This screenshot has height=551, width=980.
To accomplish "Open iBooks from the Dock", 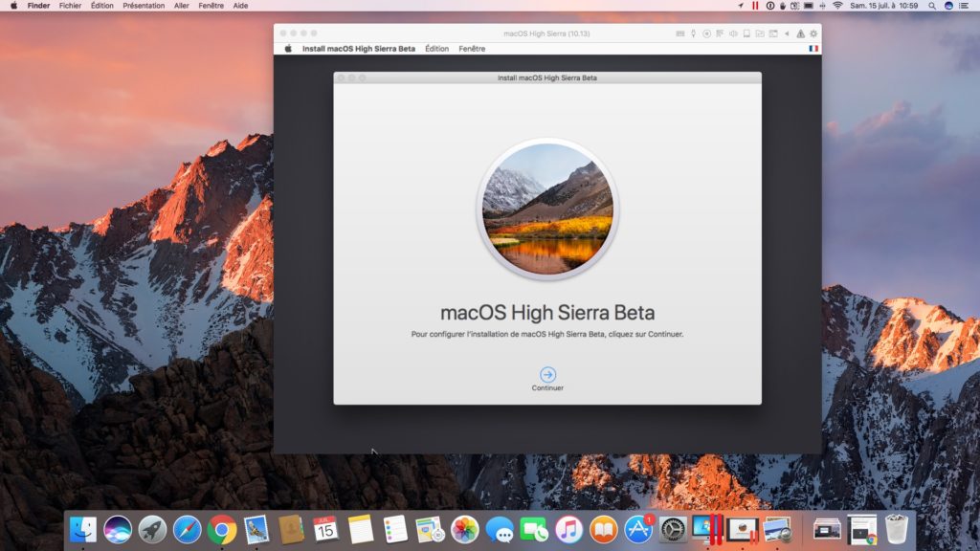I will [603, 530].
